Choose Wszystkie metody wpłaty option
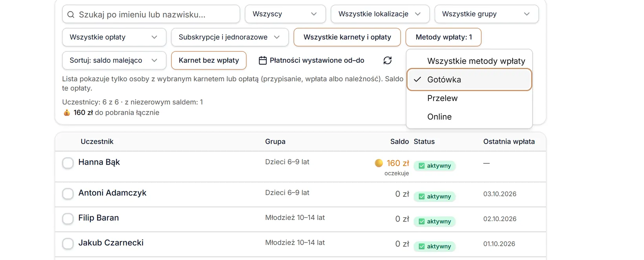644x260 pixels. point(469,61)
